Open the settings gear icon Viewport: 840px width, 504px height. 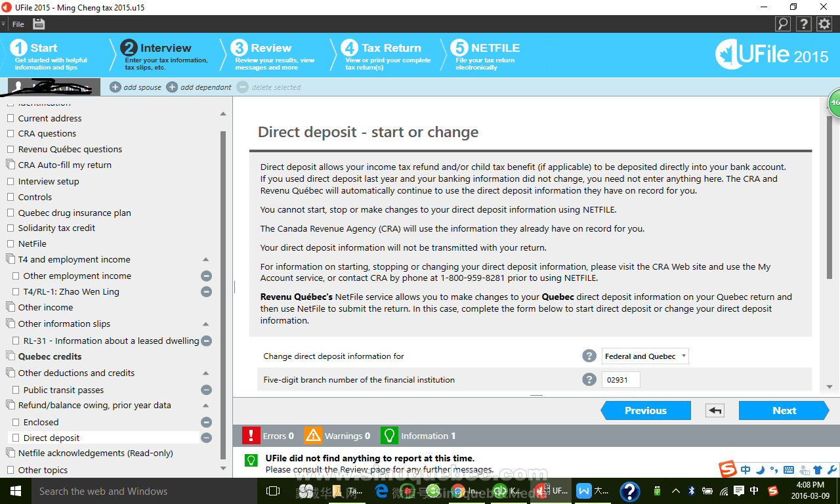[824, 24]
